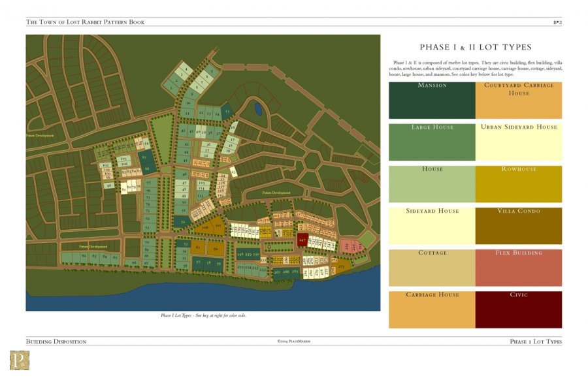The height and width of the screenshot is (380, 588).
Task: Select the Courtyard Carriage House swatch
Action: [x=518, y=100]
